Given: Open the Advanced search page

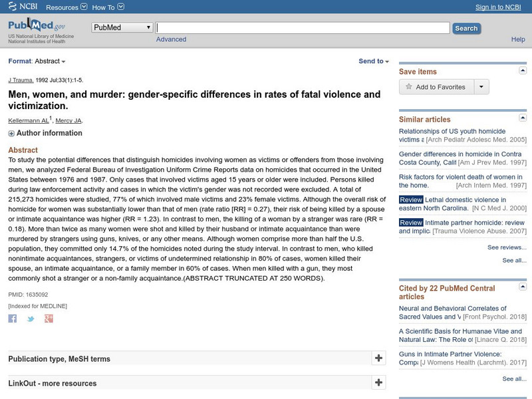Looking at the screenshot, I should tap(172, 39).
